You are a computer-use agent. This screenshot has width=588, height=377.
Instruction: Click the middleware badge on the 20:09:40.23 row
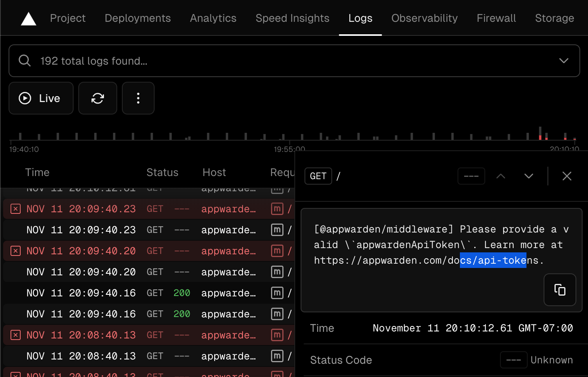[277, 209]
